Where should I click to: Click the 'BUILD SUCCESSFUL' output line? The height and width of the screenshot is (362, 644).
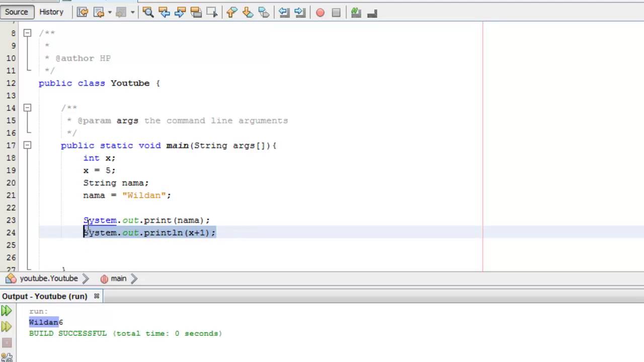[x=125, y=333]
